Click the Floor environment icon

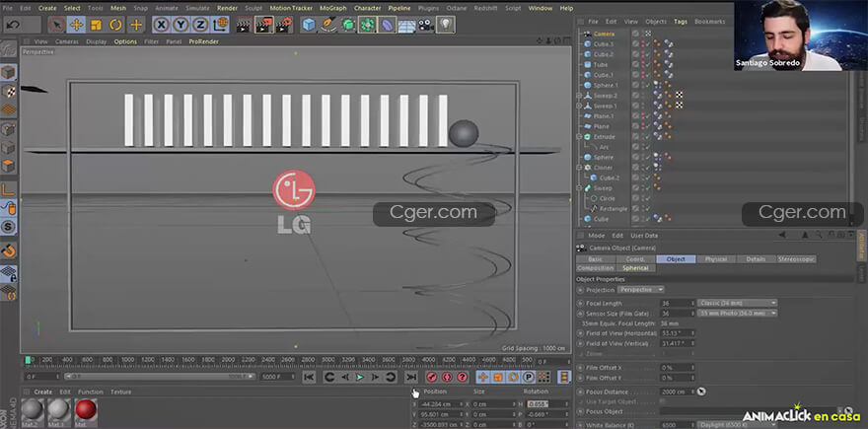[406, 25]
